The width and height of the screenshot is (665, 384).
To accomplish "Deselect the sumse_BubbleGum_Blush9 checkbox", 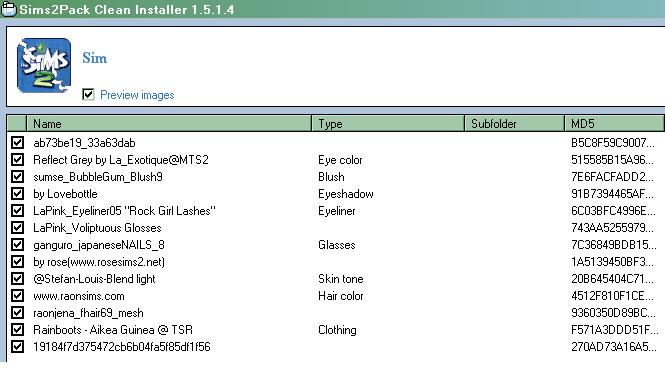I will click(x=17, y=177).
